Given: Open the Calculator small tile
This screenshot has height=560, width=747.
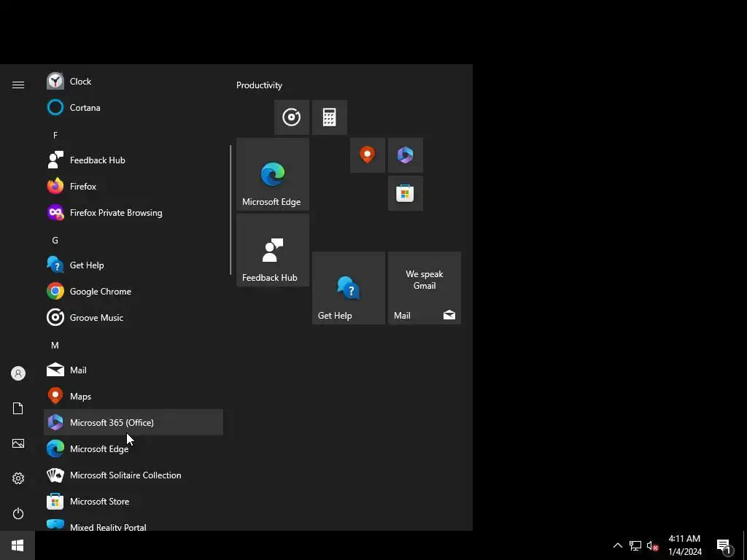Looking at the screenshot, I should coord(330,117).
